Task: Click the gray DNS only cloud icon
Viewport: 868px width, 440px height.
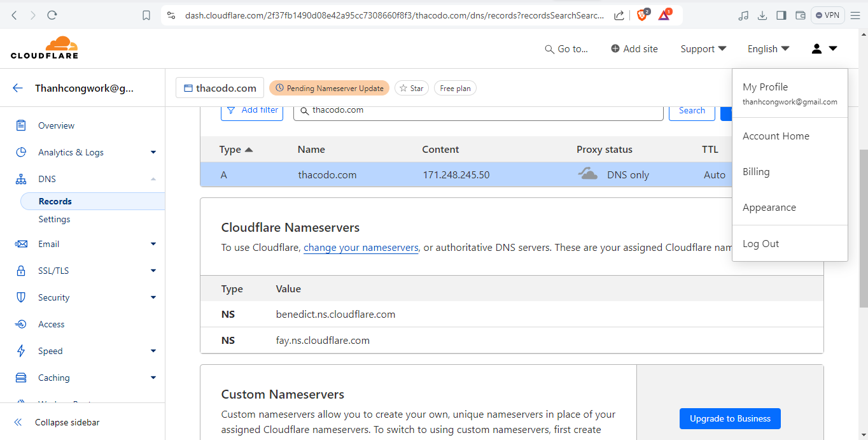Action: [x=587, y=174]
